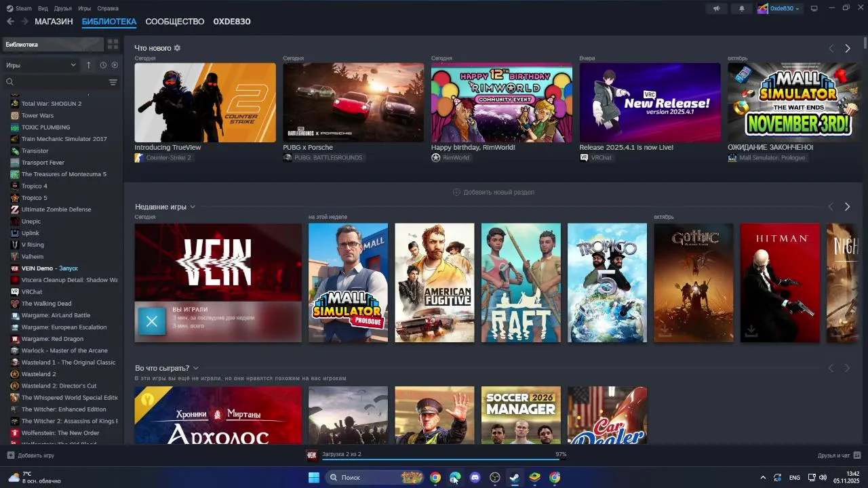Open the Игры menu

[x=85, y=9]
